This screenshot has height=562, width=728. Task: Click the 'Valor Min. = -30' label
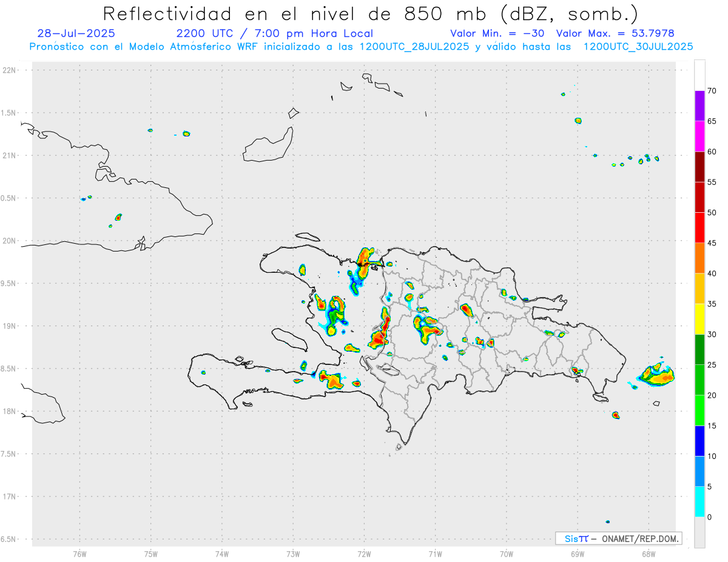pyautogui.click(x=497, y=33)
